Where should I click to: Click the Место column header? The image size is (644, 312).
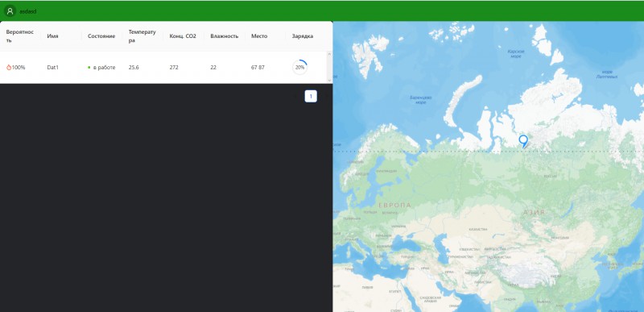266,35
